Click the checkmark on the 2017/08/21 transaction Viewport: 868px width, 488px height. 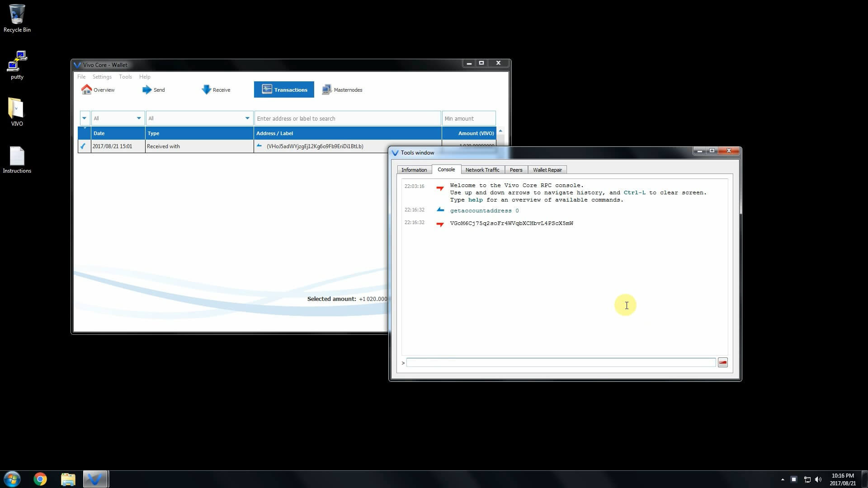[x=83, y=146]
